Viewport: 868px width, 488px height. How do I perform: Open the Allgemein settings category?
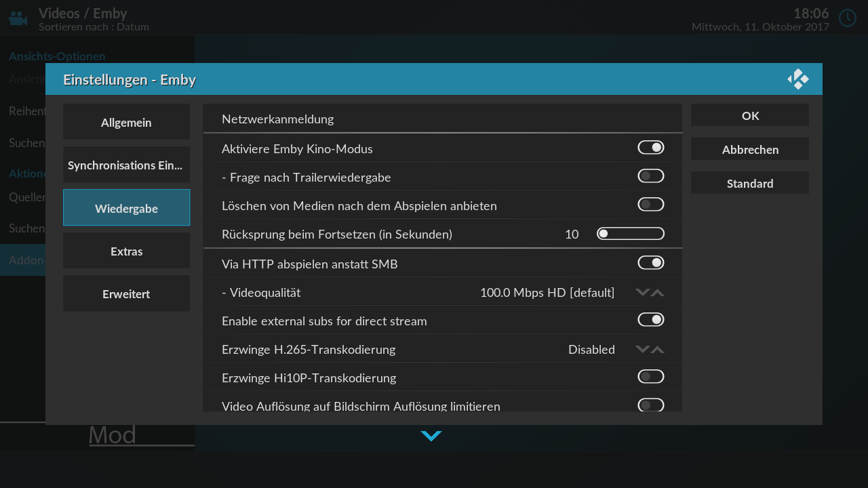(126, 123)
